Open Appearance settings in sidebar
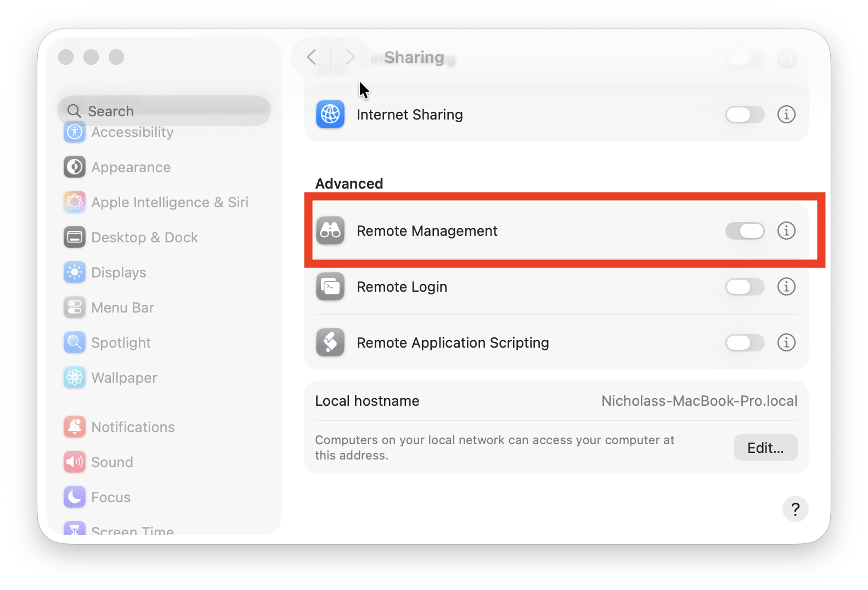The height and width of the screenshot is (590, 868). click(x=131, y=167)
